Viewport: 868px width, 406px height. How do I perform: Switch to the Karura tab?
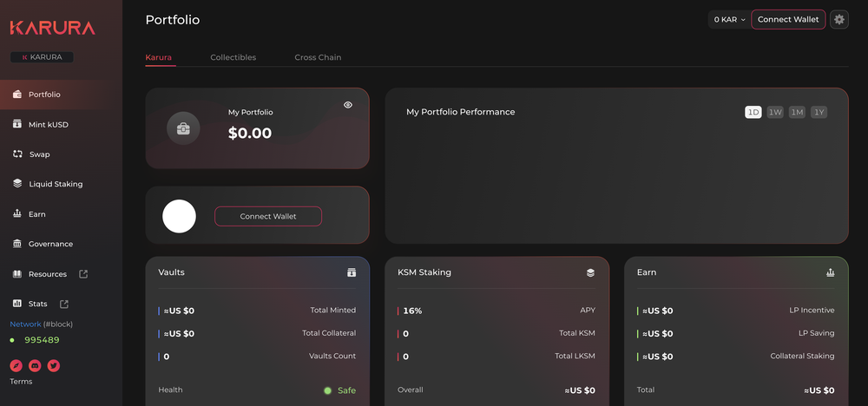tap(158, 57)
